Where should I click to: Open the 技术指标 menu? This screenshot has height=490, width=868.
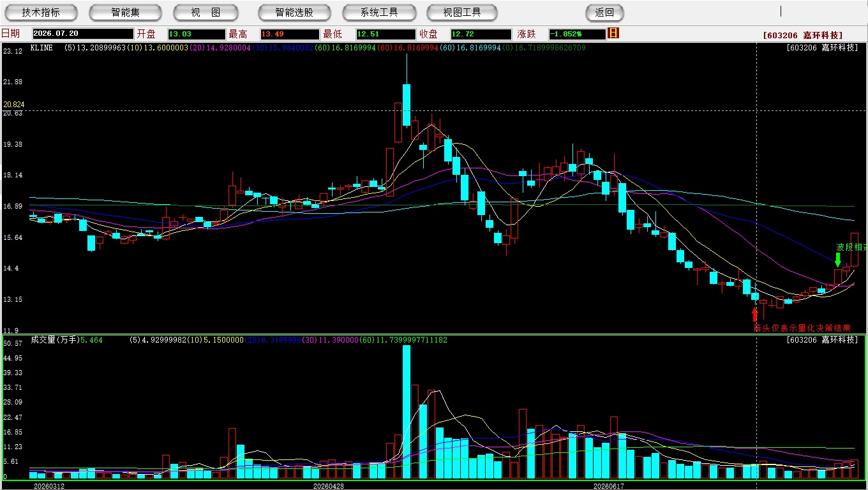[x=41, y=12]
